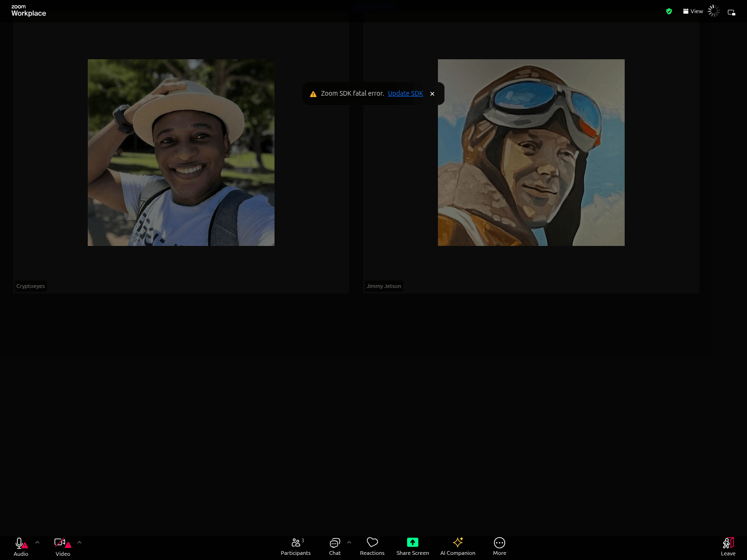Screen dimensions: 747x560
Task: Click the Zoom Workplace logo
Action: point(28,11)
